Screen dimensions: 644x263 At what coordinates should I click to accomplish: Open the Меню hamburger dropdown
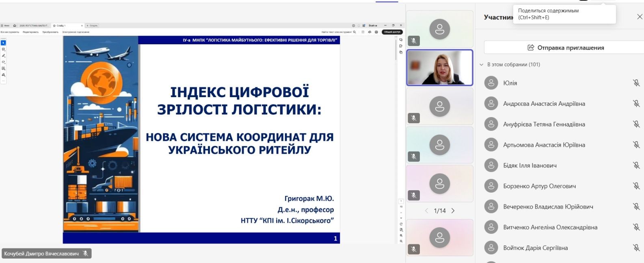(x=5, y=26)
